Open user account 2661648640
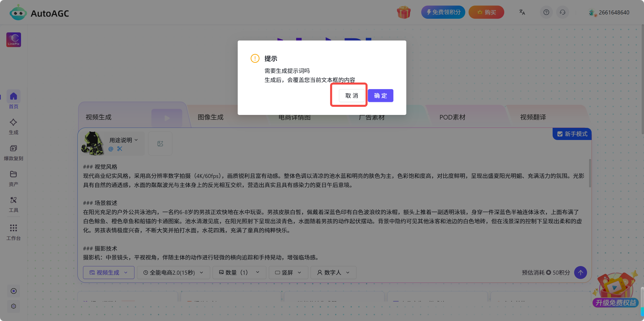 coord(610,12)
